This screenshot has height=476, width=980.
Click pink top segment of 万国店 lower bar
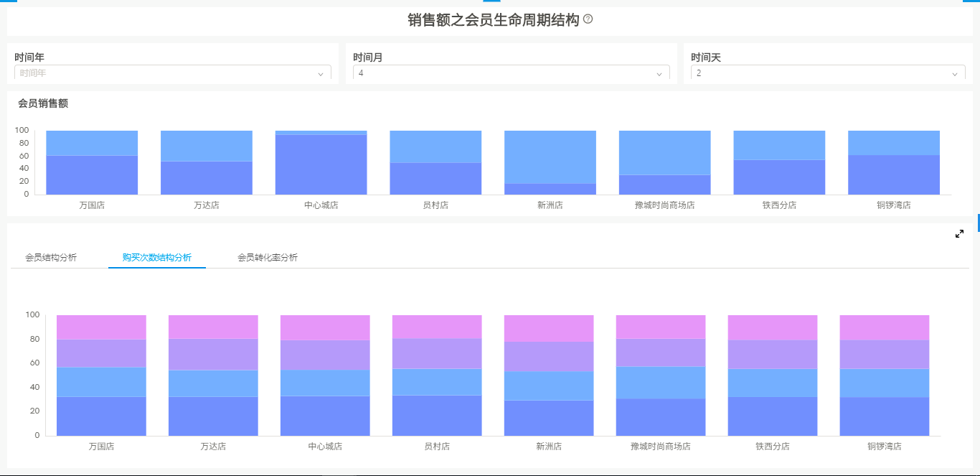click(x=101, y=327)
